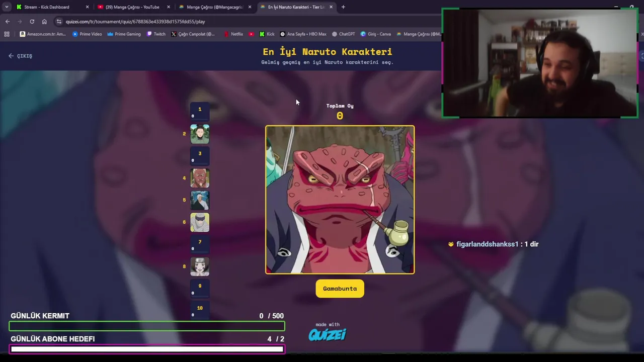The width and height of the screenshot is (644, 362).
Task: Open the ChatGPT bookmark
Action: pyautogui.click(x=344, y=34)
